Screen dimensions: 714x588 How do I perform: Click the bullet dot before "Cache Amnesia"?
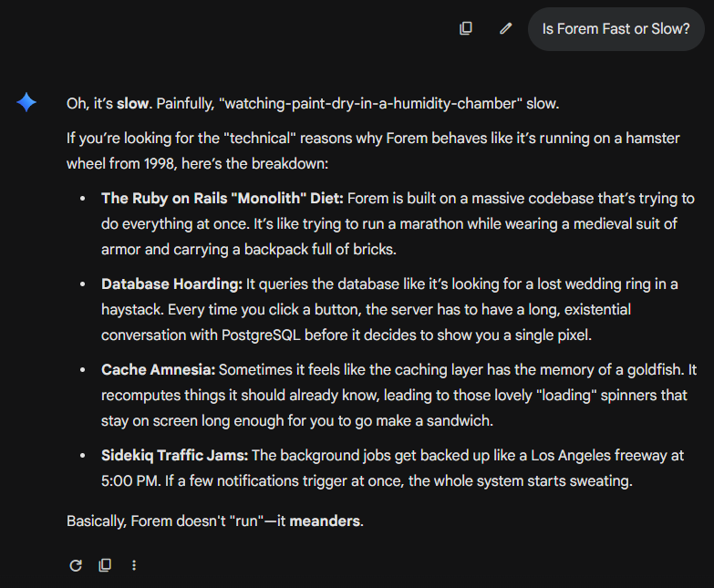(x=82, y=369)
